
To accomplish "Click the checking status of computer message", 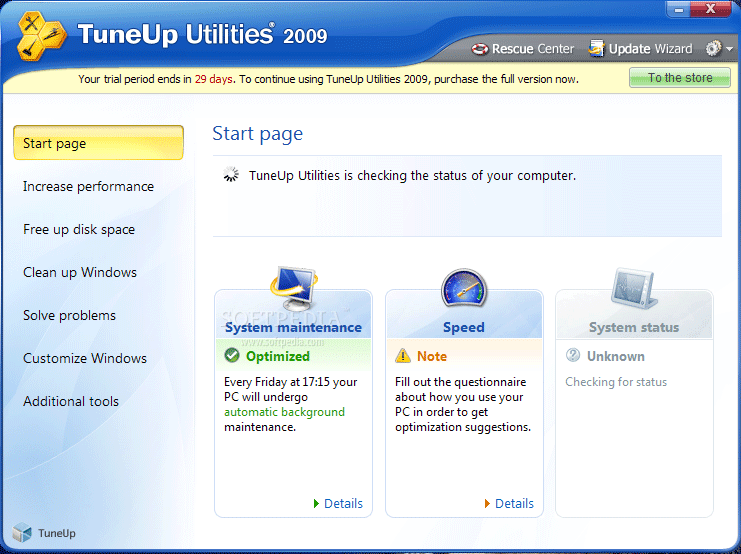I will click(x=412, y=175).
